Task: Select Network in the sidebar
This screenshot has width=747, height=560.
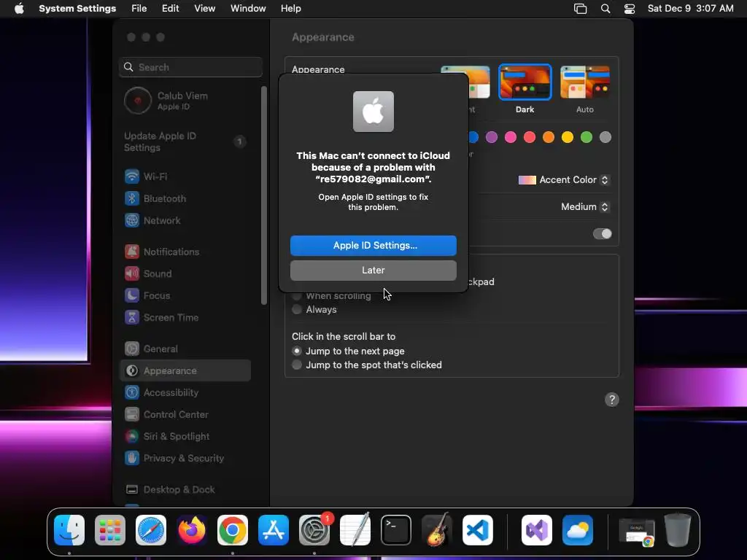Action: tap(186, 220)
